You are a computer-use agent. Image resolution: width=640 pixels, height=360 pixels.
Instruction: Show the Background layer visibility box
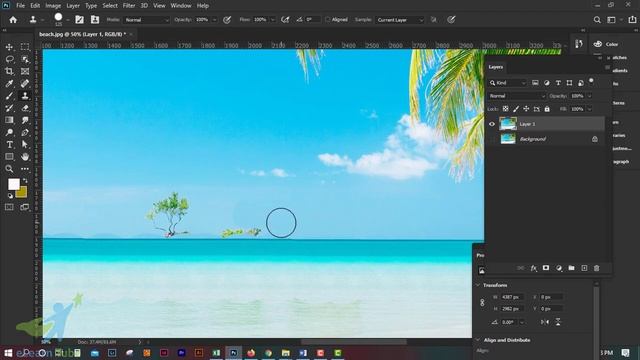492,139
